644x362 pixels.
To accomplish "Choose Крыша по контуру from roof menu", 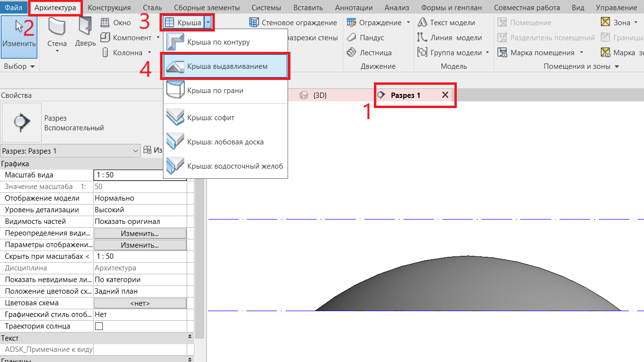I will 225,42.
